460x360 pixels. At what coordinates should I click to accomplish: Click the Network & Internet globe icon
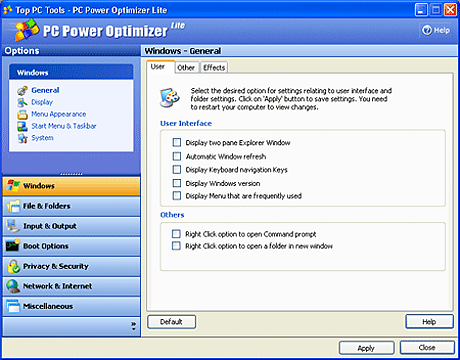point(13,286)
